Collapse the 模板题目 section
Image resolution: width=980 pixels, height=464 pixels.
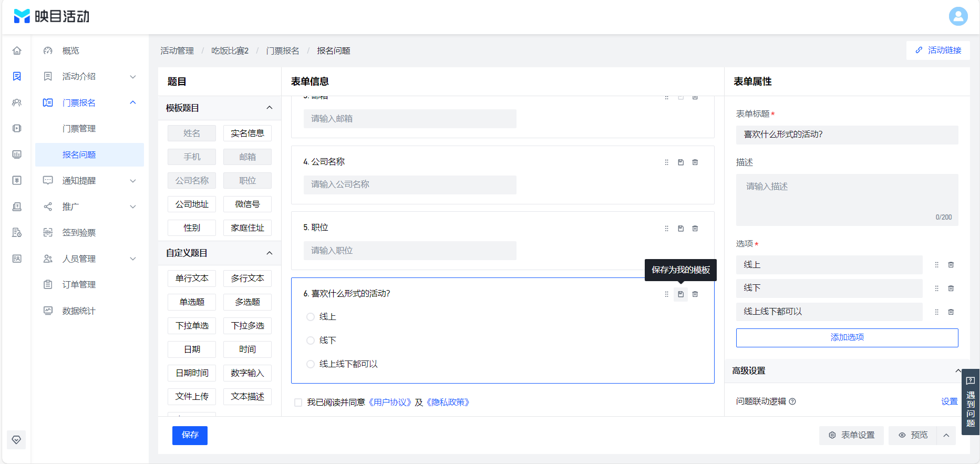tap(270, 108)
